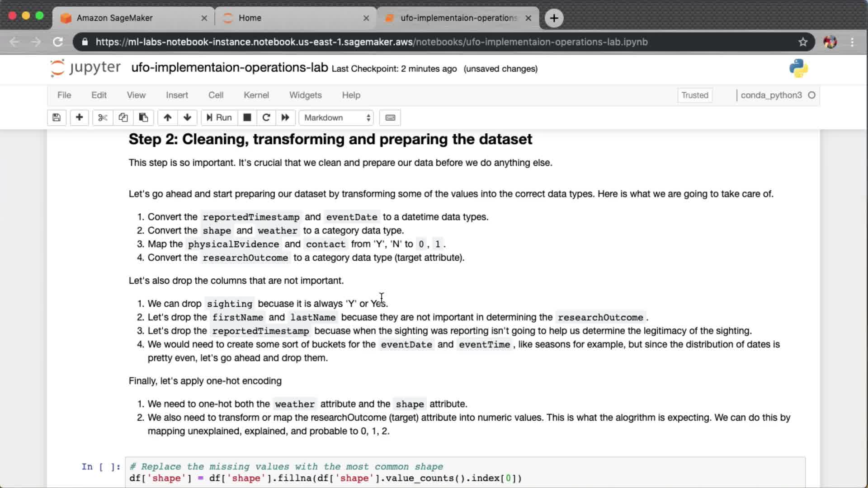Cut selected cells with scissors icon

pos(103,117)
